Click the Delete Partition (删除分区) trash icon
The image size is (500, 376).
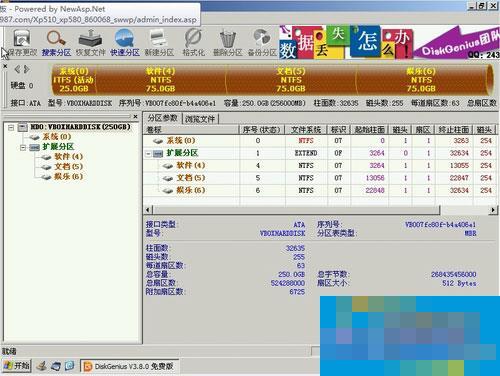click(228, 43)
